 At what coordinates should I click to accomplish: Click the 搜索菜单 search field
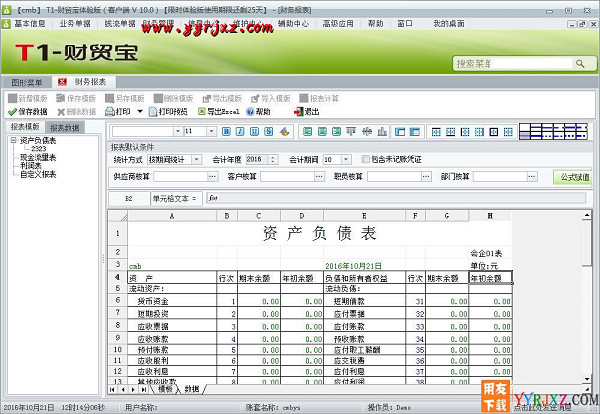point(513,64)
